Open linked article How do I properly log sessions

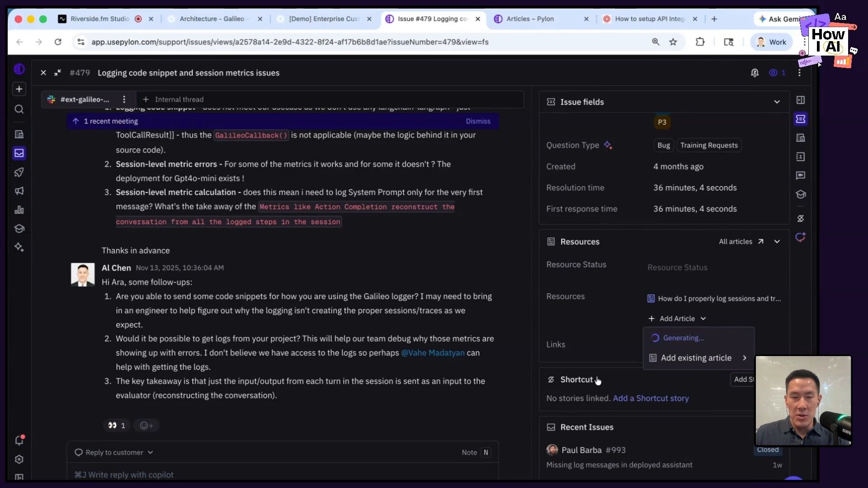(714, 299)
